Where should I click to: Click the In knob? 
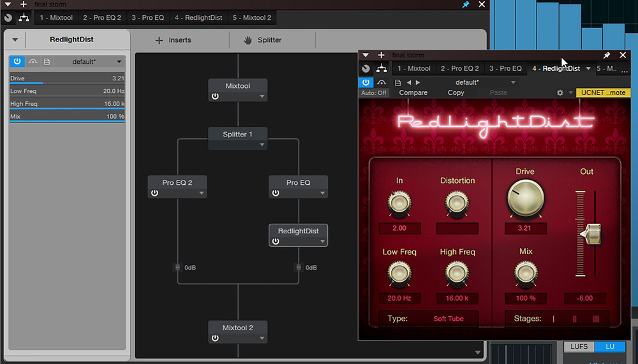coord(399,203)
